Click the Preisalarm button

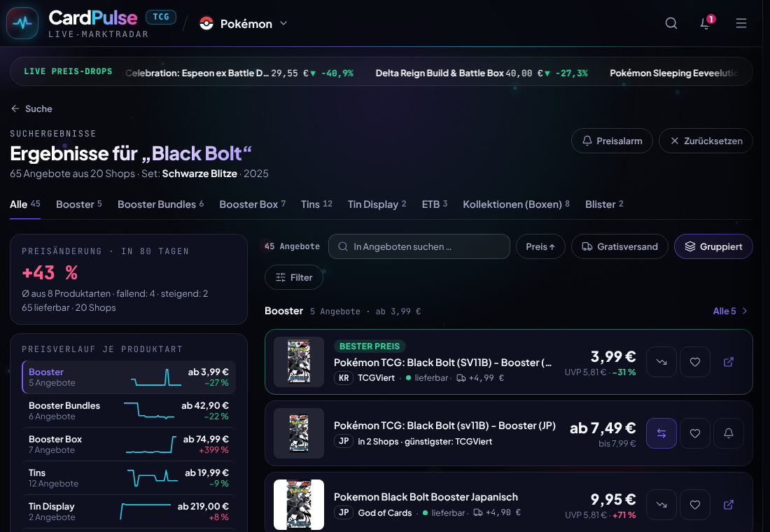coord(612,141)
